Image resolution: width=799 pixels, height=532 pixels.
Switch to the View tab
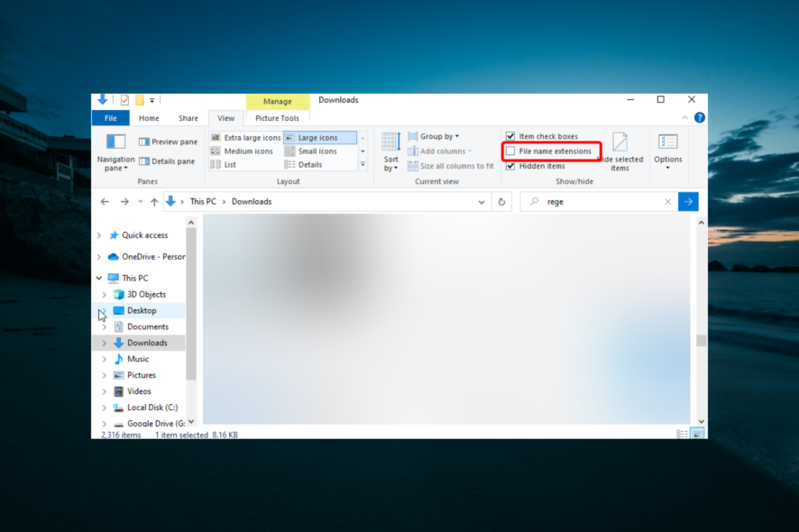point(226,118)
